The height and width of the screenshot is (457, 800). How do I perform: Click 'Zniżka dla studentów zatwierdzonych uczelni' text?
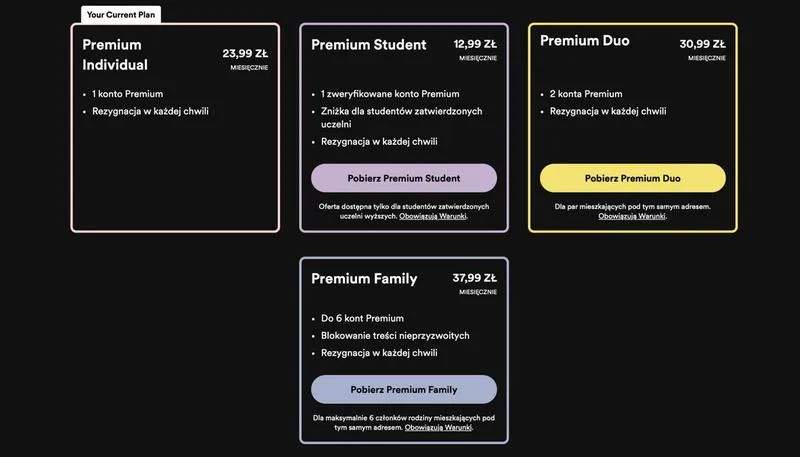click(402, 117)
